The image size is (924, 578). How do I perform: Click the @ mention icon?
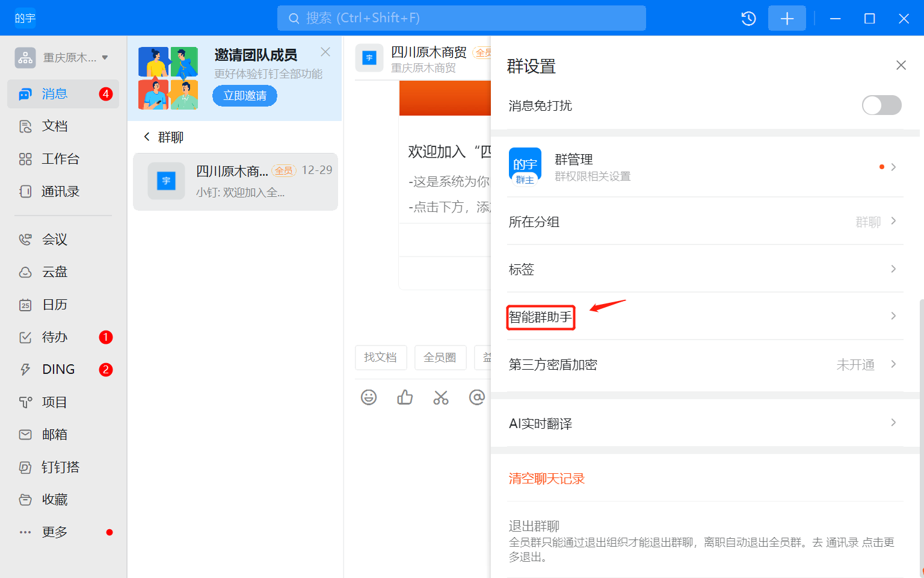[477, 397]
